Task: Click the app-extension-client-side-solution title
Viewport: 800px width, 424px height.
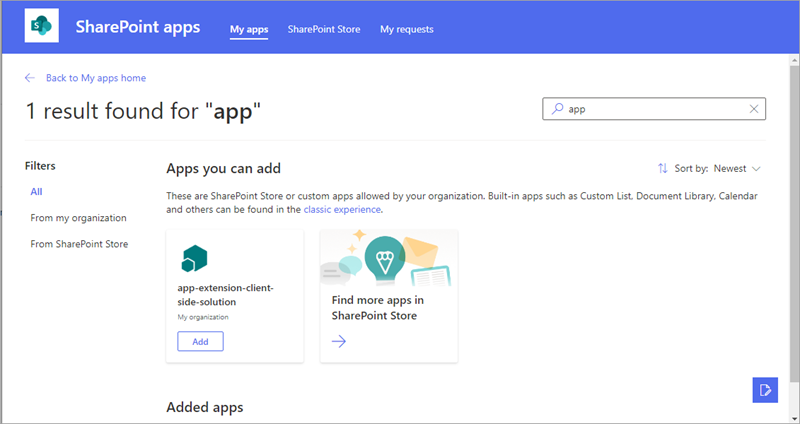Action: click(226, 295)
